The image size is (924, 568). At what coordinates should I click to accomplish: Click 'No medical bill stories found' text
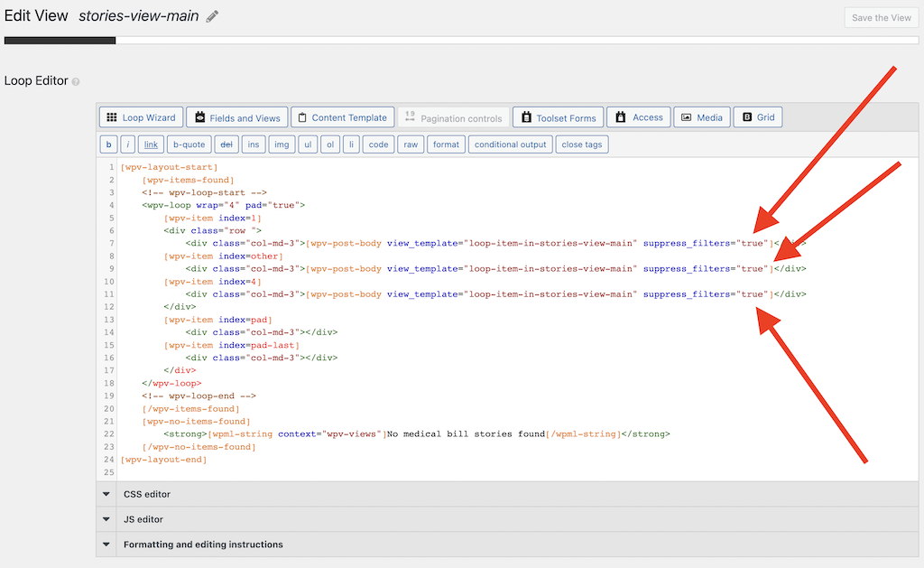coord(467,434)
